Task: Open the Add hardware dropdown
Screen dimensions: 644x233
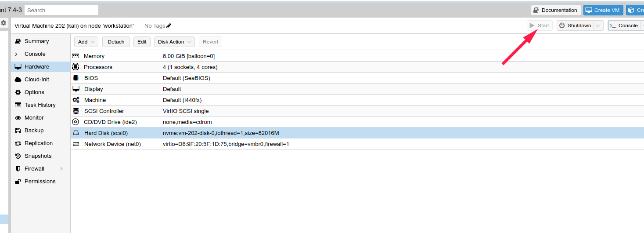Action: tap(86, 42)
